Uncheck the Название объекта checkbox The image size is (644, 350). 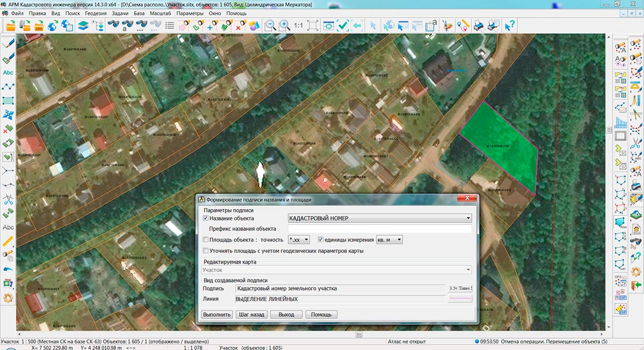(x=206, y=219)
